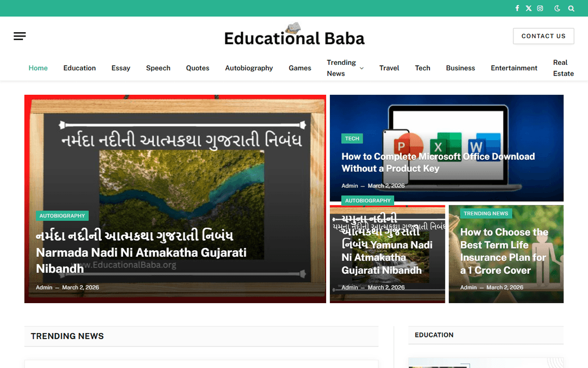Open the Quotes menu item
Screen dimensions: 588x368
(198, 68)
